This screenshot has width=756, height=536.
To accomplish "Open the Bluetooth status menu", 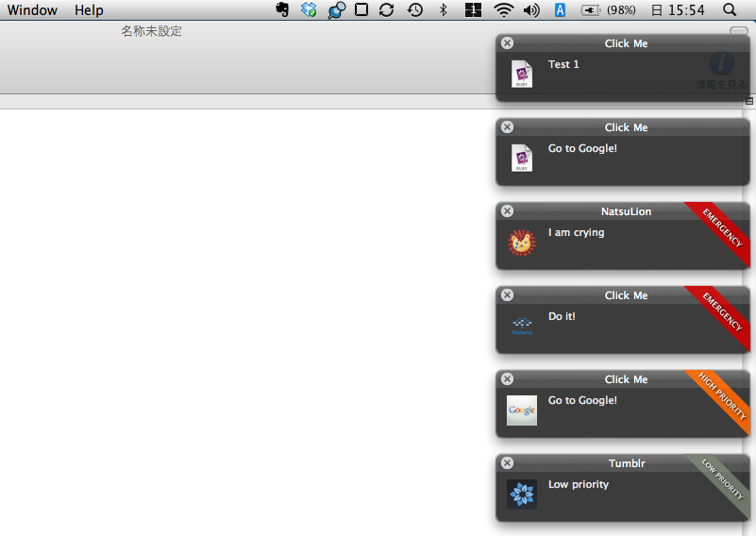I will tap(443, 10).
